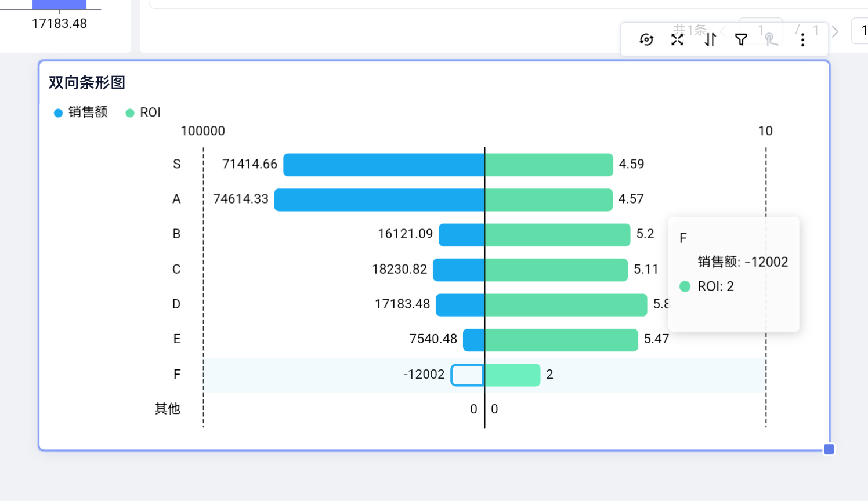Click the 71414.66 sales value label

[250, 164]
